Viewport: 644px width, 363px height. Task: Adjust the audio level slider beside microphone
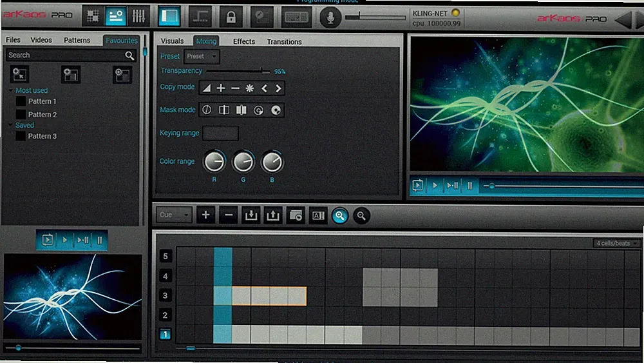(375, 17)
